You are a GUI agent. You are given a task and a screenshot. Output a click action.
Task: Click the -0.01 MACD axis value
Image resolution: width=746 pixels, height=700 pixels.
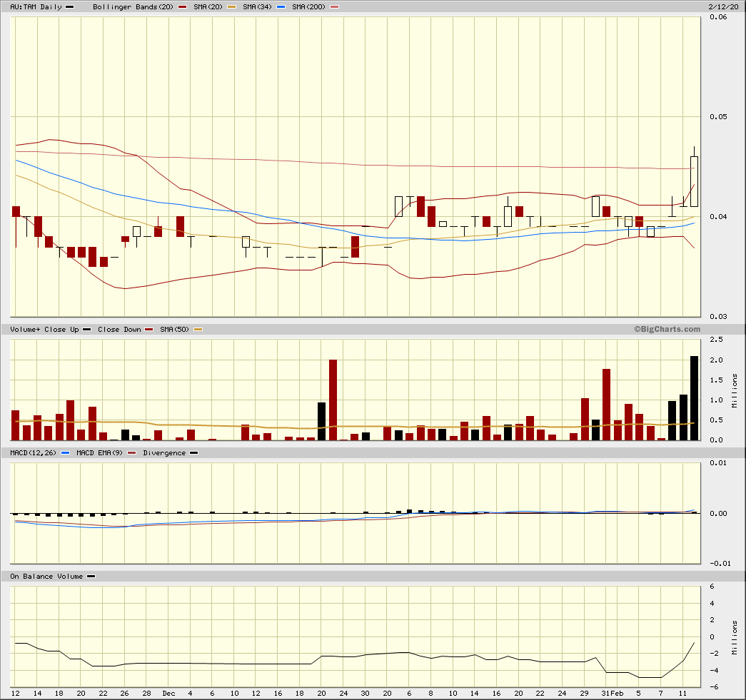pos(720,564)
